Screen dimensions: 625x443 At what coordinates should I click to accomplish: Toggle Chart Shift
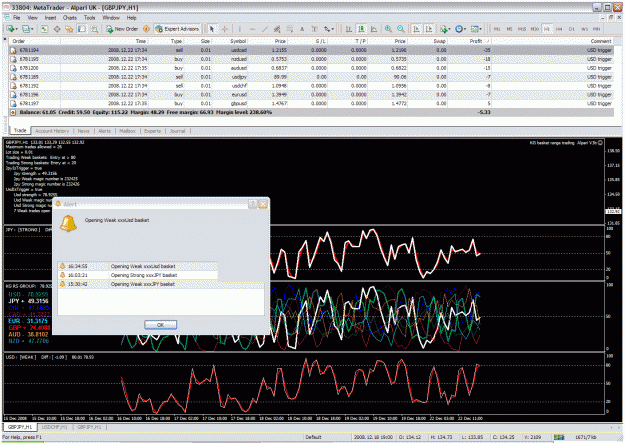coord(429,29)
